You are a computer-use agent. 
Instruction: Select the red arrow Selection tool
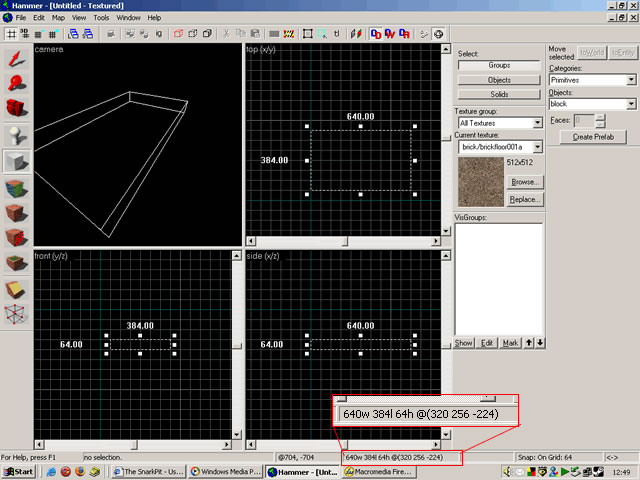coord(16,56)
